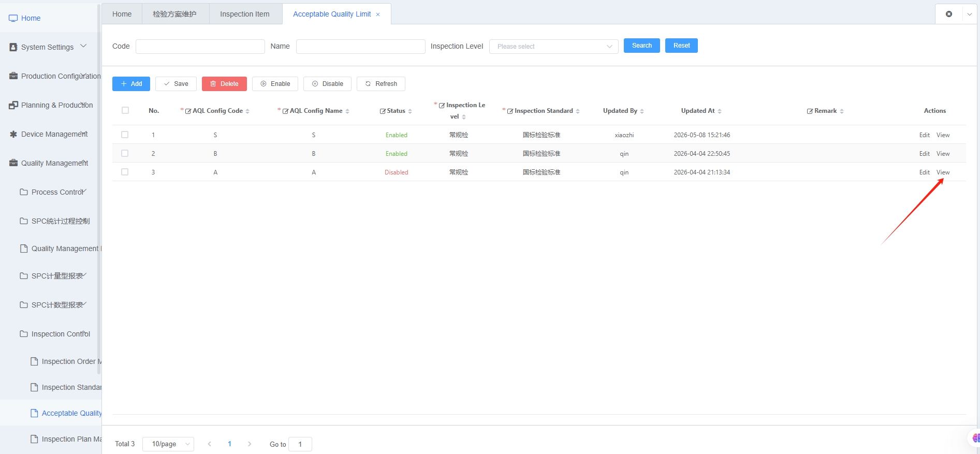The width and height of the screenshot is (980, 454).
Task: Sort by AQL Config Name column arrows
Action: click(x=347, y=111)
